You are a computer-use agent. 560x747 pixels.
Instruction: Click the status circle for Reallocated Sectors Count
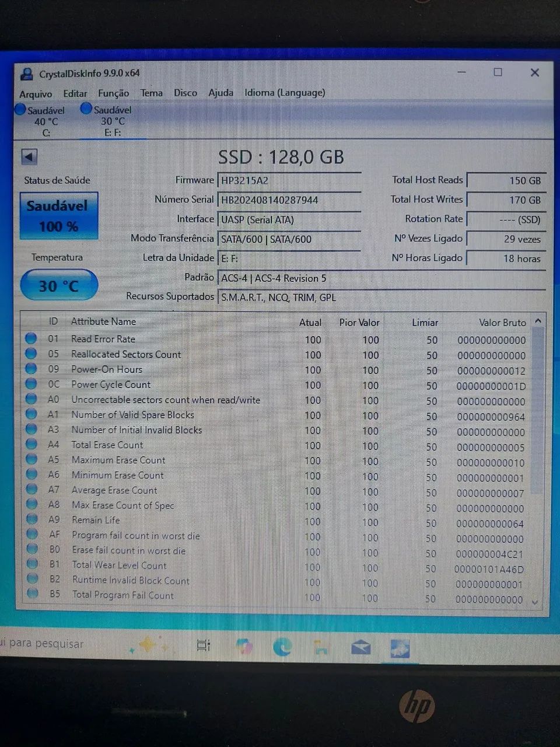[31, 354]
